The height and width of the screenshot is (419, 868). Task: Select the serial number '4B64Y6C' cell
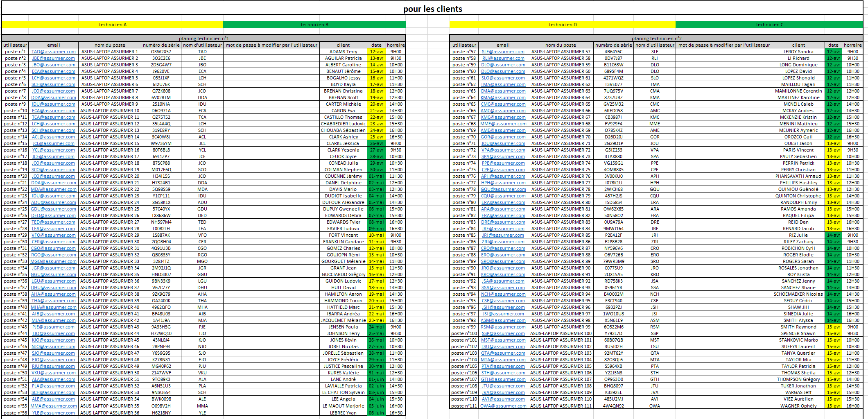[613, 52]
